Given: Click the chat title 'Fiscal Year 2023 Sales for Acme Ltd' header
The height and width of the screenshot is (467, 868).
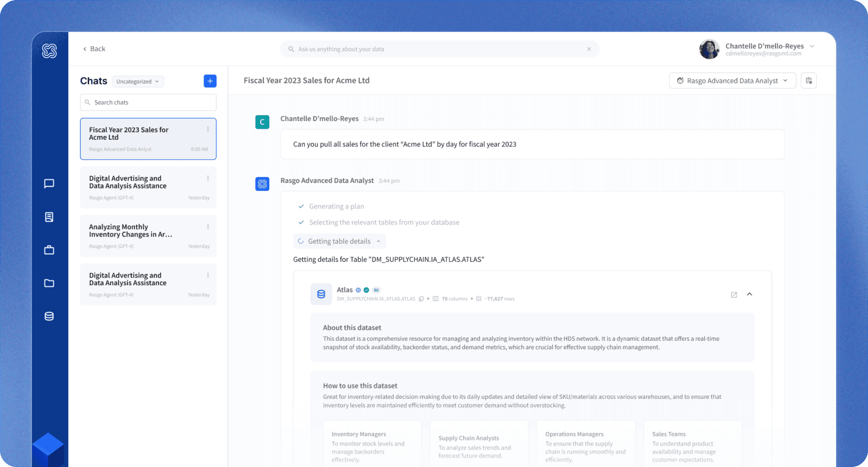Looking at the screenshot, I should point(307,80).
